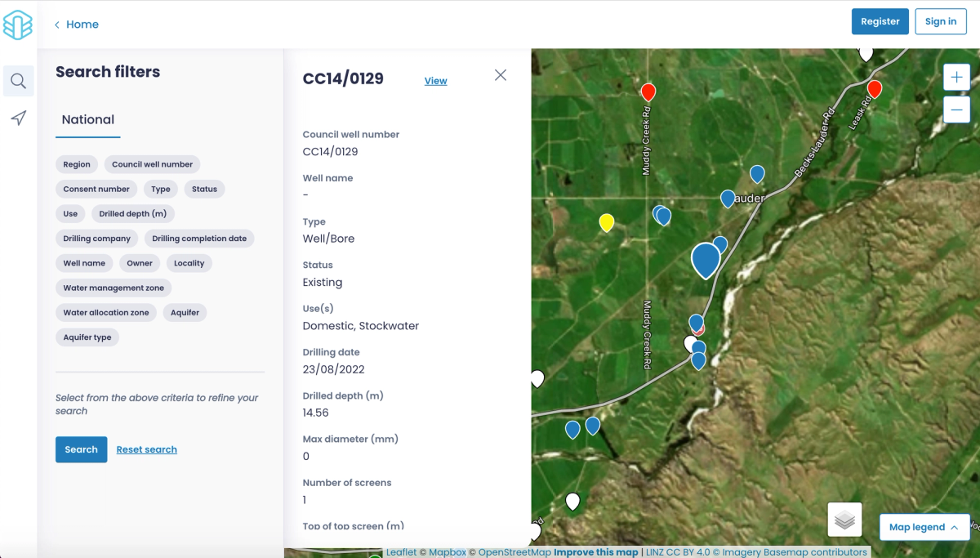Open the location navigation arrow icon
This screenshot has height=558, width=980.
pos(19,118)
